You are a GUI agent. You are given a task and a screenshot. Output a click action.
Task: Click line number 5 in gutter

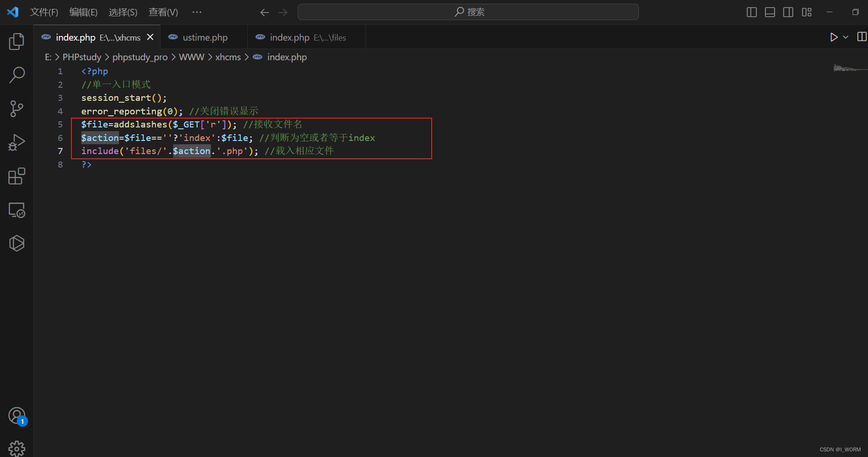point(60,125)
